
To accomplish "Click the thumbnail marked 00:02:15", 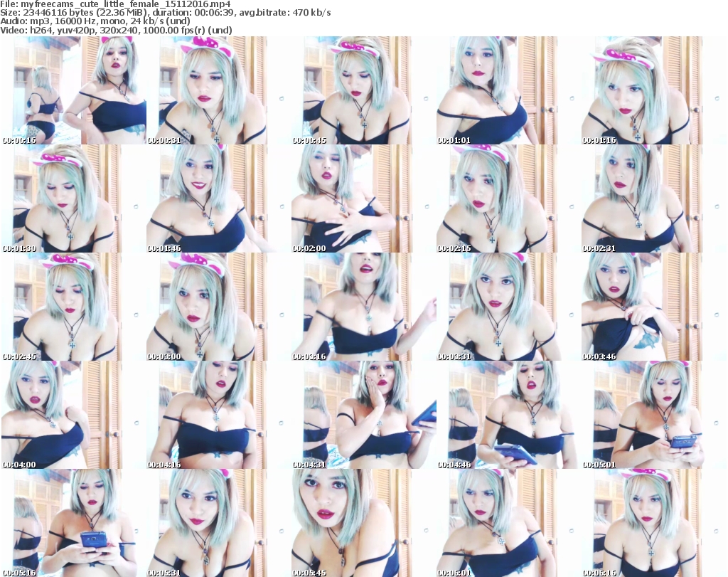I will tap(509, 198).
